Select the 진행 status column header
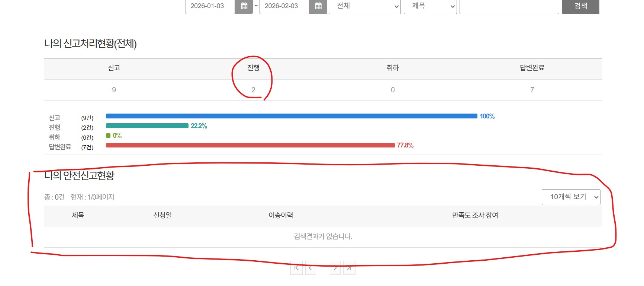This screenshot has width=644, height=286. (x=253, y=68)
